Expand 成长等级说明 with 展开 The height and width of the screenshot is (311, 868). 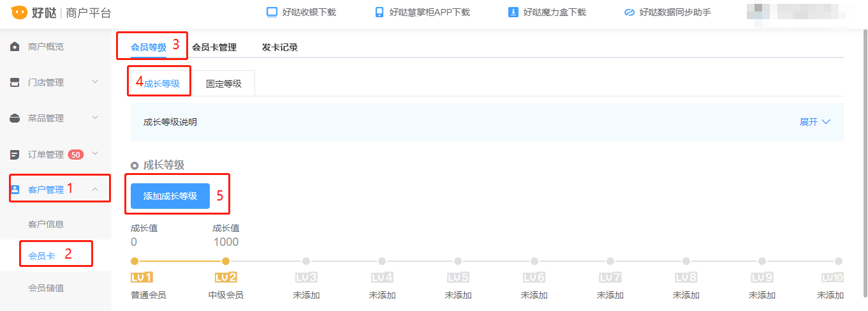click(x=815, y=122)
